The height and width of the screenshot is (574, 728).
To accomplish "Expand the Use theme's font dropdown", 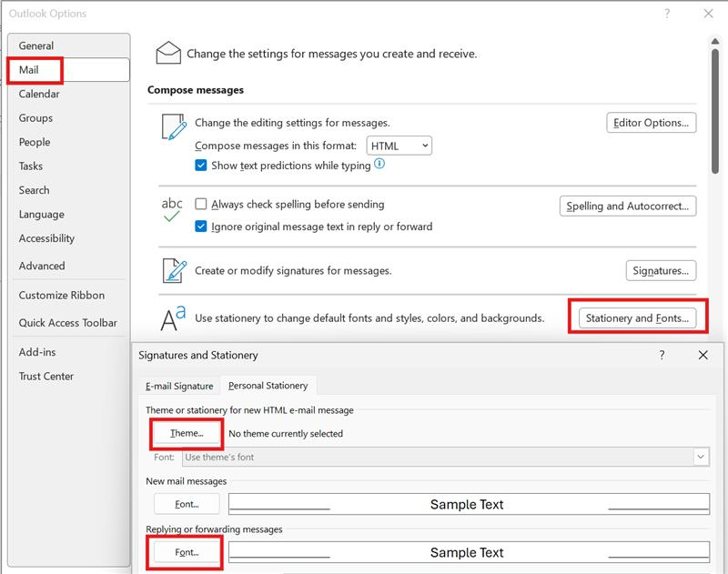I will [701, 457].
